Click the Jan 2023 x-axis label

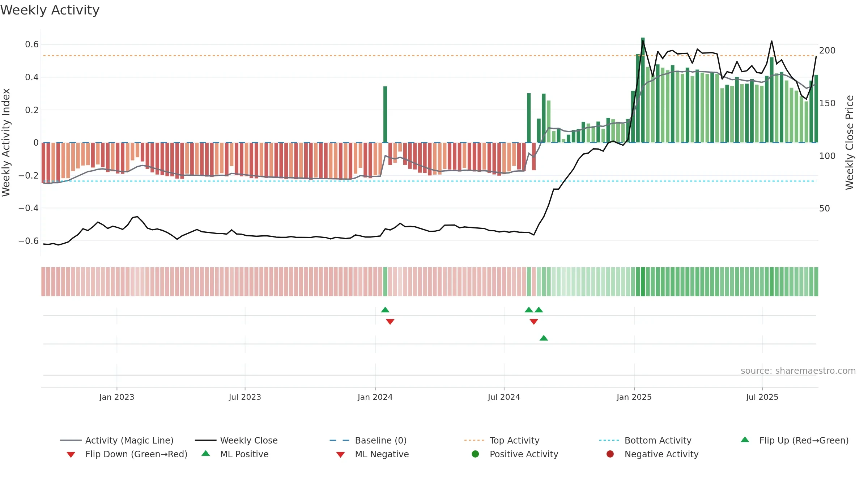(117, 397)
